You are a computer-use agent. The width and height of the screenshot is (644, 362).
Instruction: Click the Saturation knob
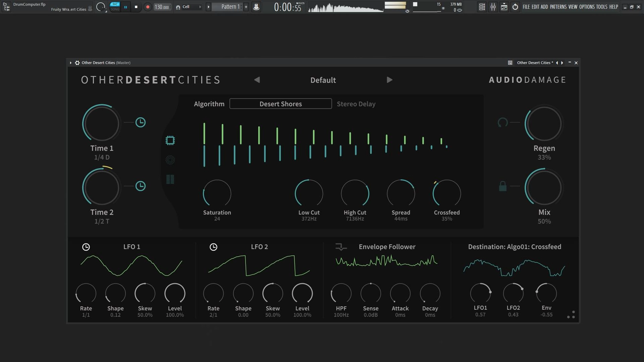coord(217,193)
